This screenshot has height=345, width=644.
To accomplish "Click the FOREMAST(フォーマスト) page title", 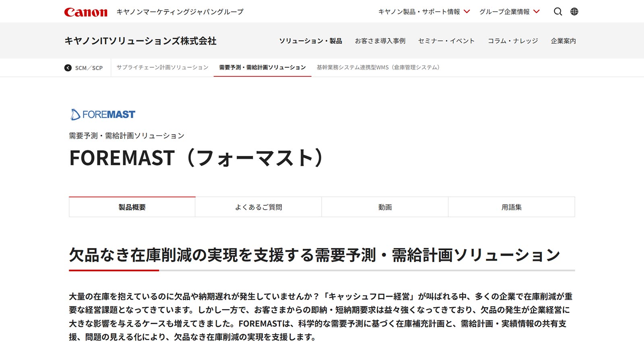I will [x=197, y=158].
